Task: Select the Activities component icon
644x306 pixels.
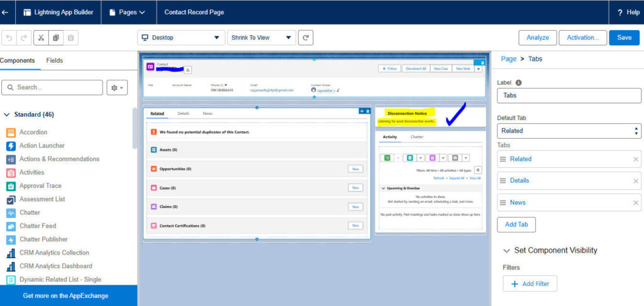Action: pyautogui.click(x=11, y=173)
